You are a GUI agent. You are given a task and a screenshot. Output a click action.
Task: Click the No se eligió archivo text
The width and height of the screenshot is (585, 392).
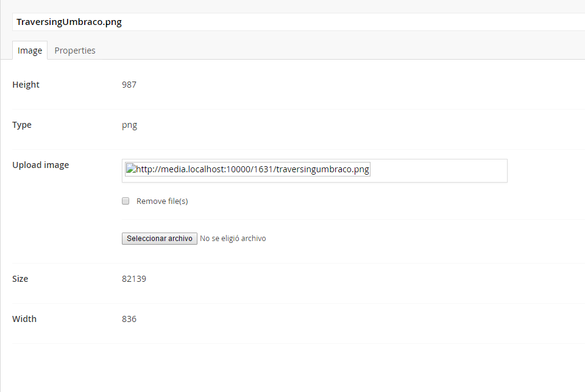(233, 239)
